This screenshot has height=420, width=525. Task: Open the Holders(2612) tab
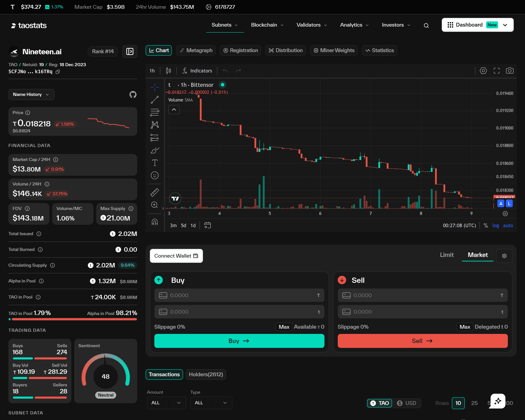tap(206, 374)
